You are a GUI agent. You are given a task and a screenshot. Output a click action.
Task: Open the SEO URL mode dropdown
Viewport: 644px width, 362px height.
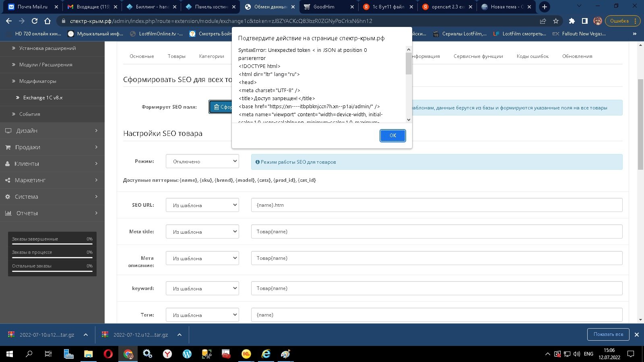[x=202, y=205]
